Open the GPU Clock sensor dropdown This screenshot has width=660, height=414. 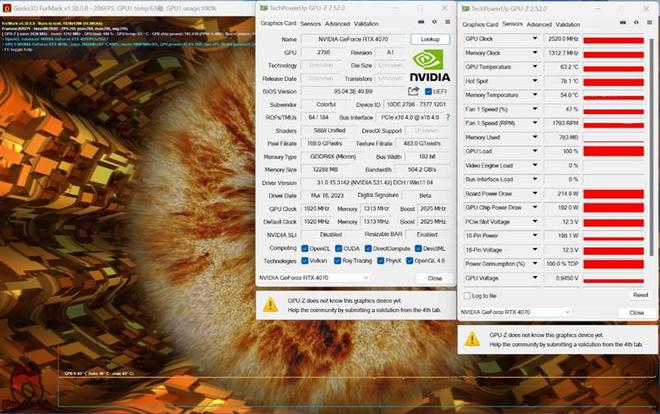pos(535,38)
